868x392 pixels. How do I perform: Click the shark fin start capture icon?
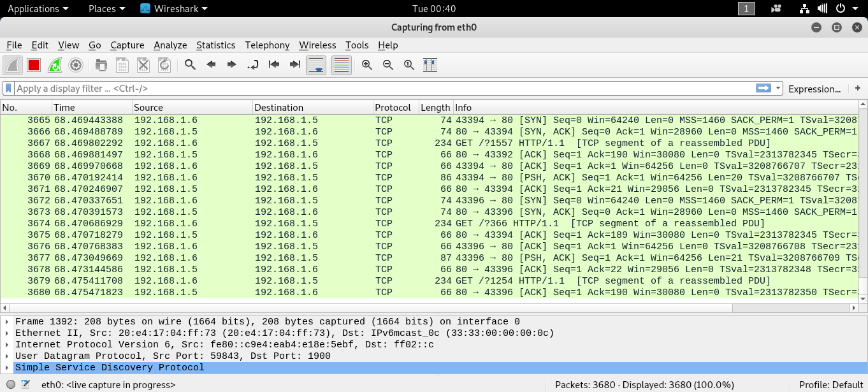[13, 65]
